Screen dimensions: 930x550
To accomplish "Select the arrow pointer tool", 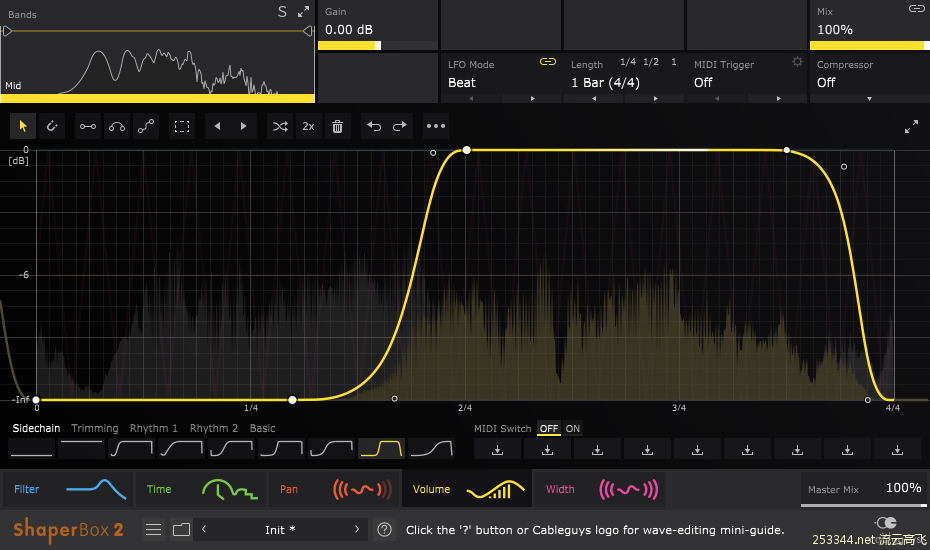I will point(23,126).
